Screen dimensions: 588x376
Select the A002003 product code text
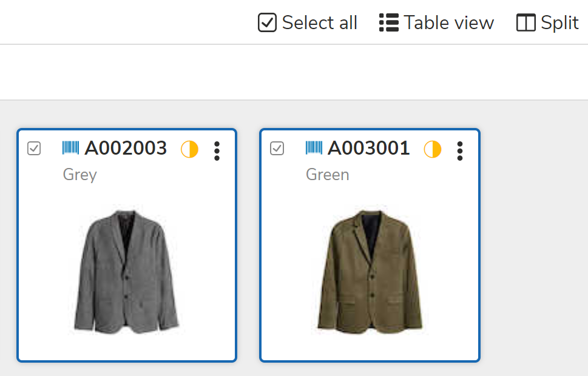tap(126, 148)
